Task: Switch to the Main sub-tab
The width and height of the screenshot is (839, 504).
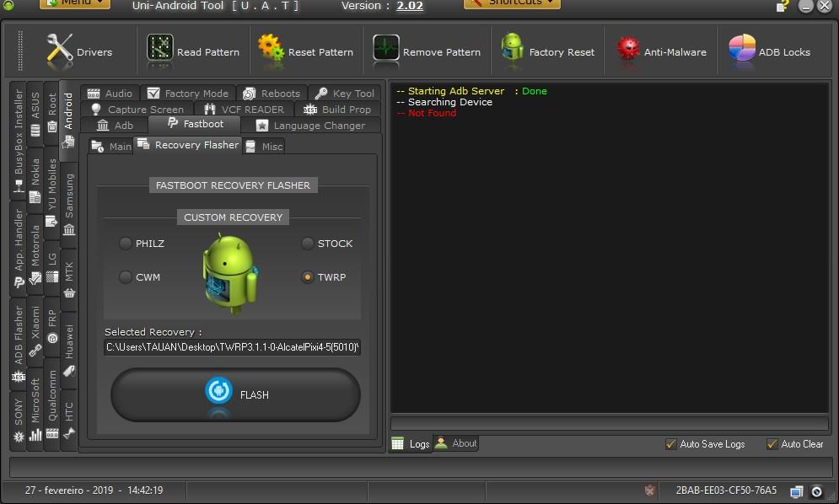Action: (111, 146)
